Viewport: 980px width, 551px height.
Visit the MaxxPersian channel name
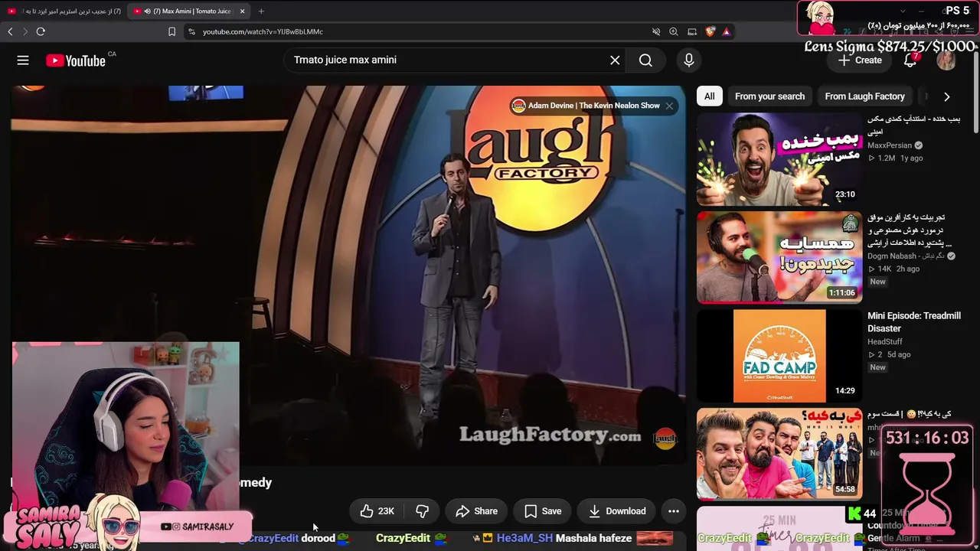pos(890,145)
